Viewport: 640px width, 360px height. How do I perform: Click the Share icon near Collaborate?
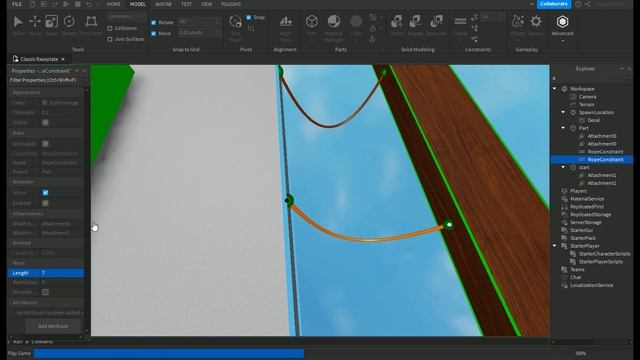pos(588,4)
